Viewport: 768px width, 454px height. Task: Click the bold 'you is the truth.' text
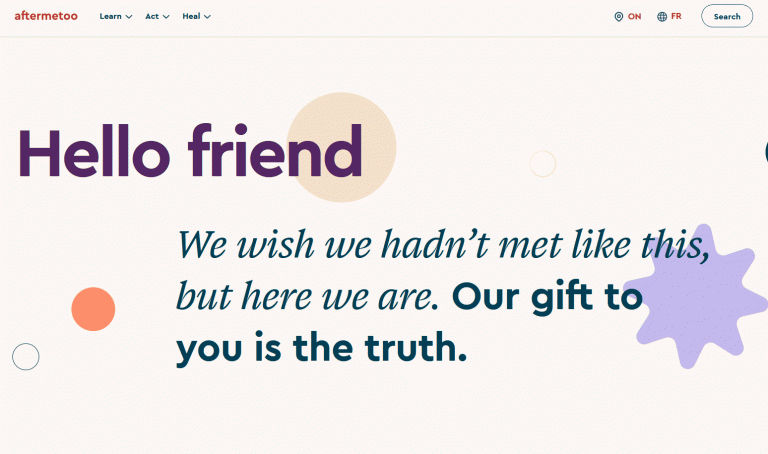click(322, 348)
